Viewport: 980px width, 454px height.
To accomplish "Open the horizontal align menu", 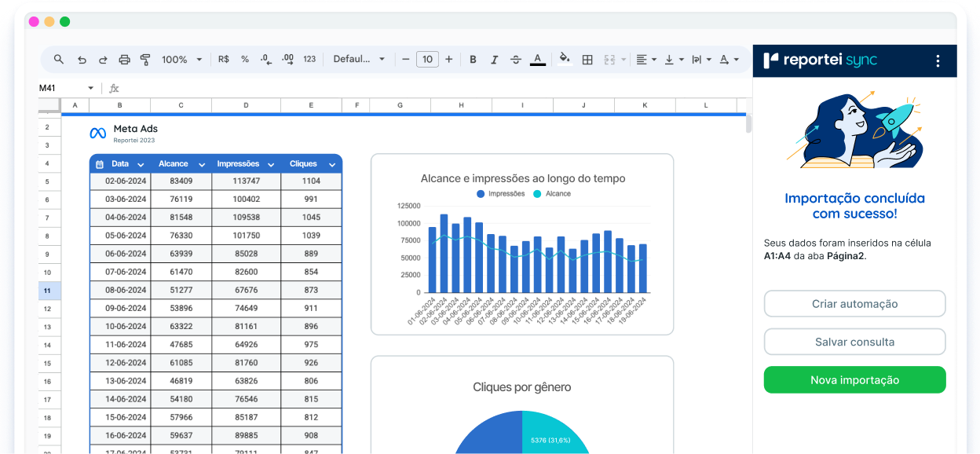I will (645, 60).
